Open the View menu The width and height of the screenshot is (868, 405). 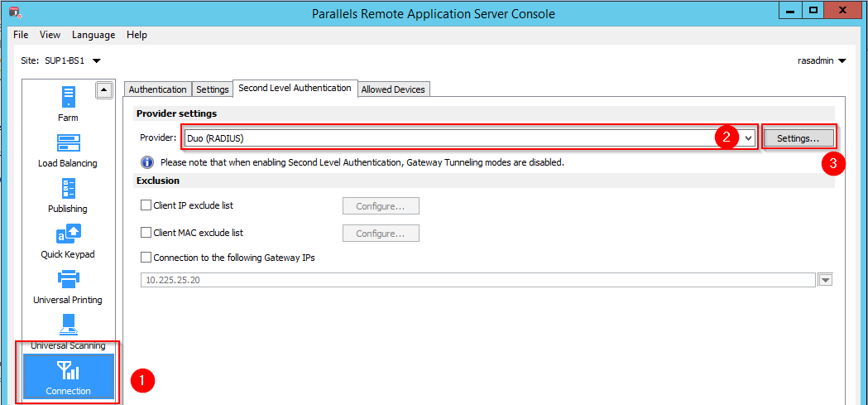coord(50,34)
